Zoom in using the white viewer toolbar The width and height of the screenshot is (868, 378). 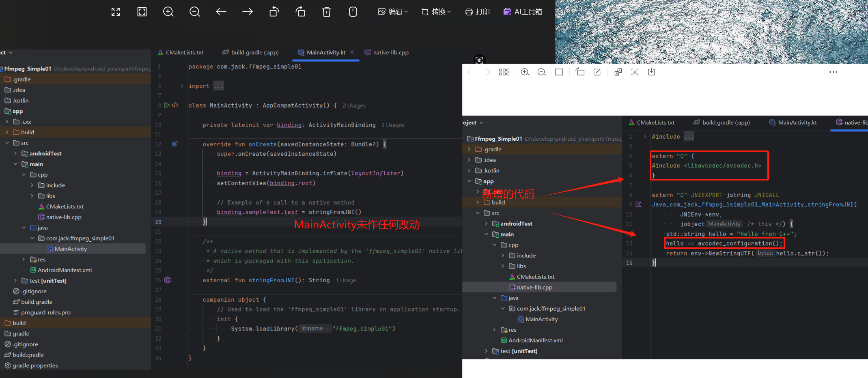(x=525, y=72)
